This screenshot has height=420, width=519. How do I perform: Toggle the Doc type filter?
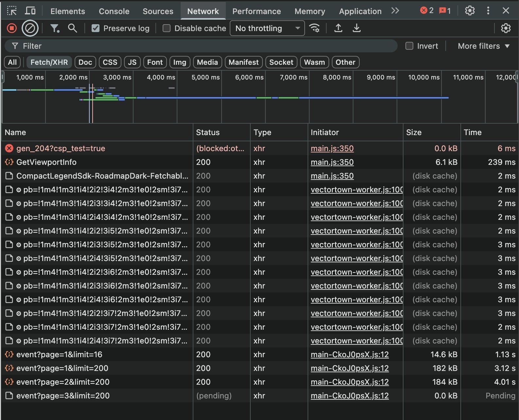point(85,62)
